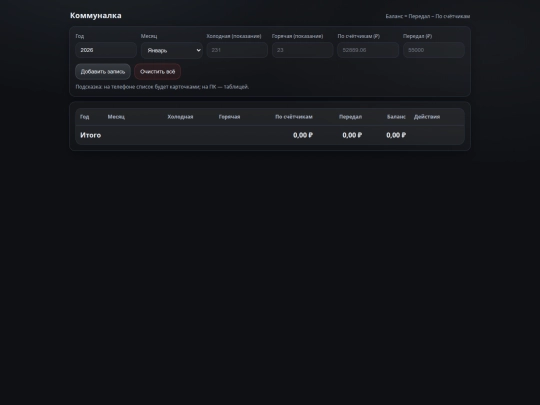Click the Очистить всё button
Screen dimensions: 540x405
click(x=157, y=72)
